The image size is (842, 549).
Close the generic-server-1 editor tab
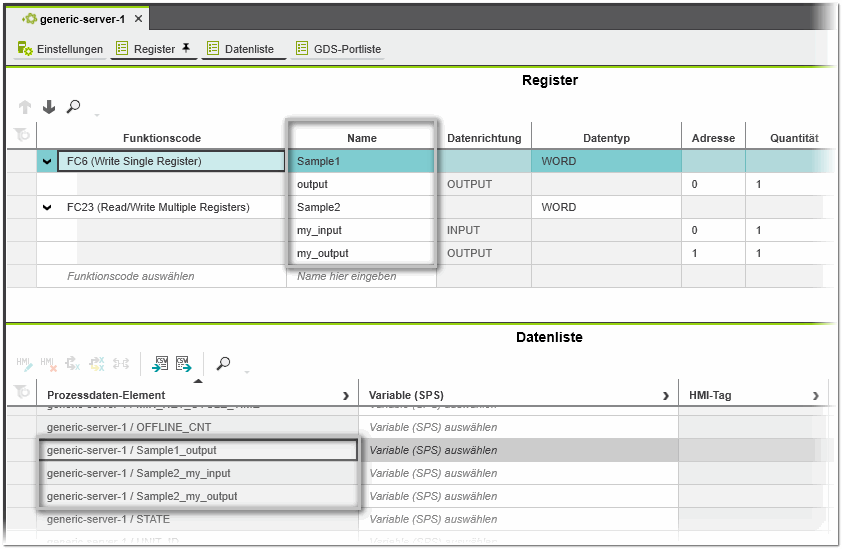point(137,19)
